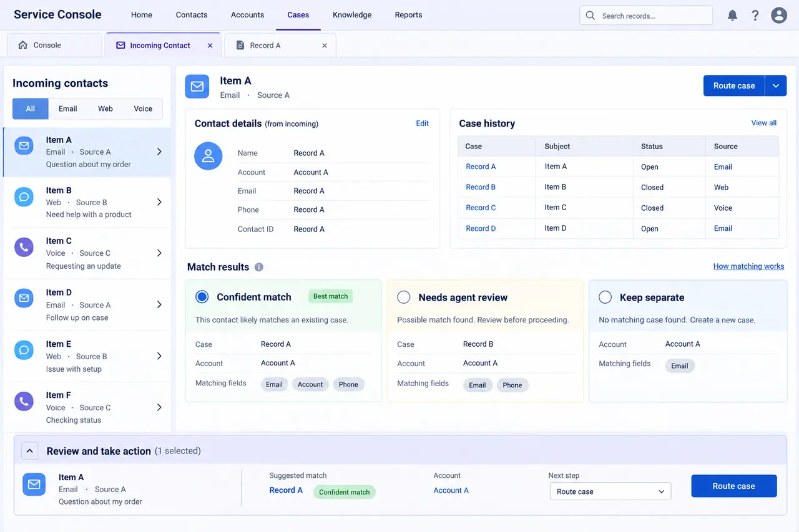Filter incoming contacts by Voice

pos(143,109)
